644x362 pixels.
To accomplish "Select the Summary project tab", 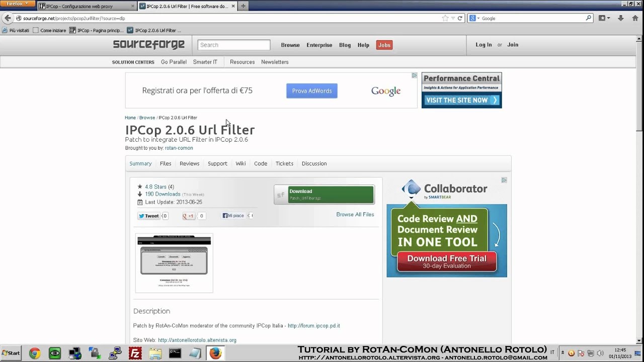I will [x=140, y=163].
